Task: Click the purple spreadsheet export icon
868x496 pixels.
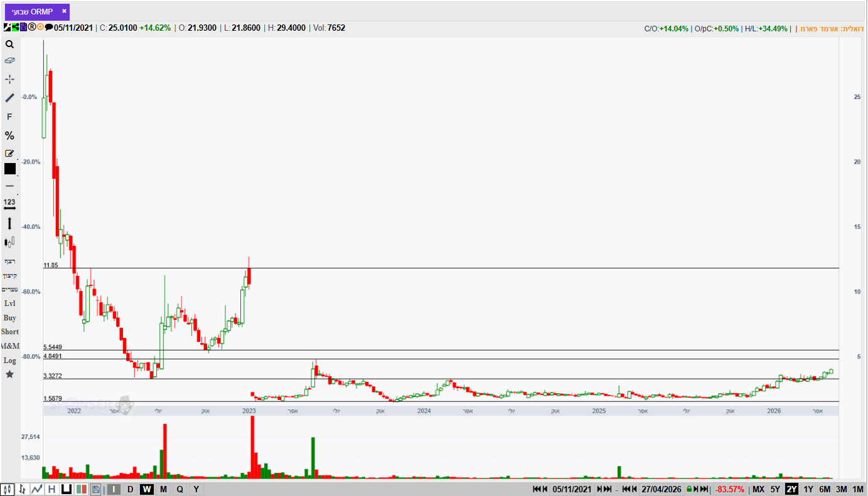Action: click(x=24, y=28)
